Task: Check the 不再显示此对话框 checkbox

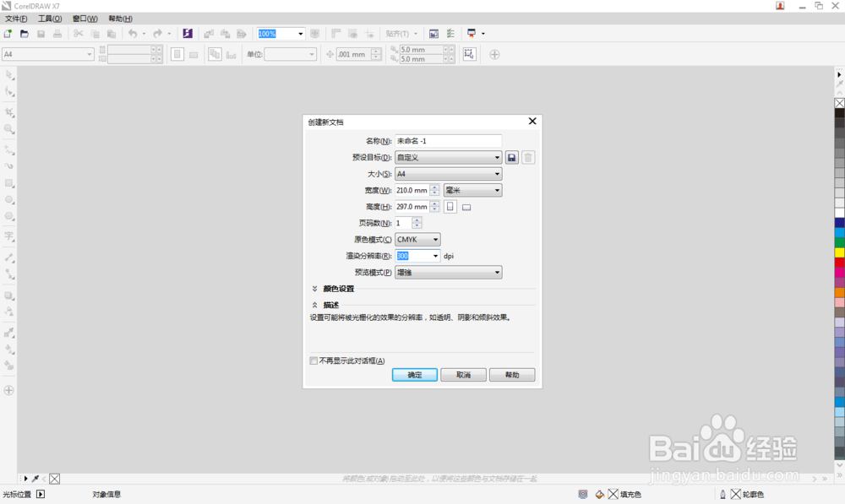Action: point(313,360)
